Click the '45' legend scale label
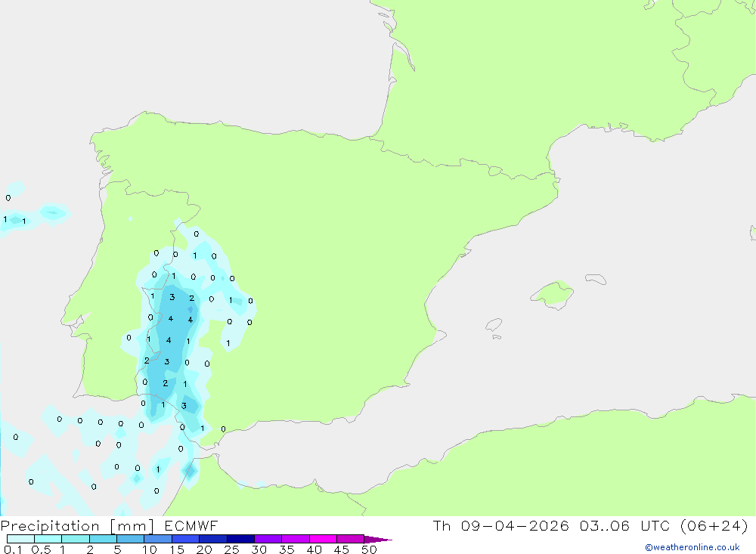 tap(342, 549)
